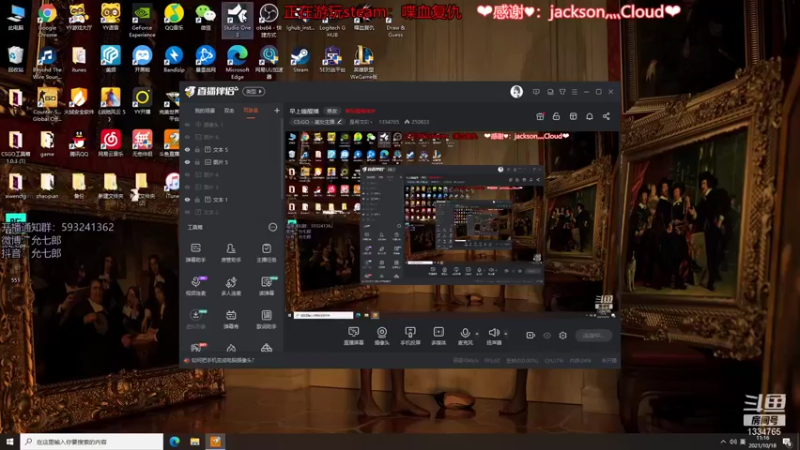Toggle visibility of 图片 6 layer
Viewport: 800px width, 450px height.
click(187, 137)
